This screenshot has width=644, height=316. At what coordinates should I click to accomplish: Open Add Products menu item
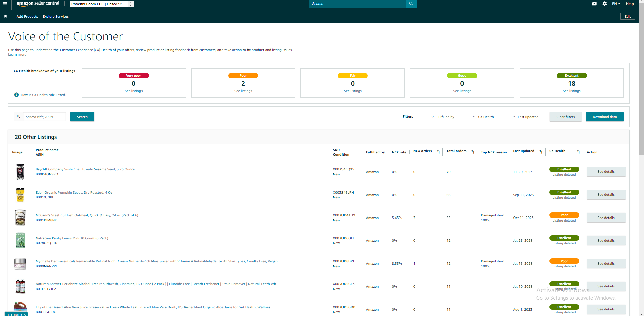[27, 16]
